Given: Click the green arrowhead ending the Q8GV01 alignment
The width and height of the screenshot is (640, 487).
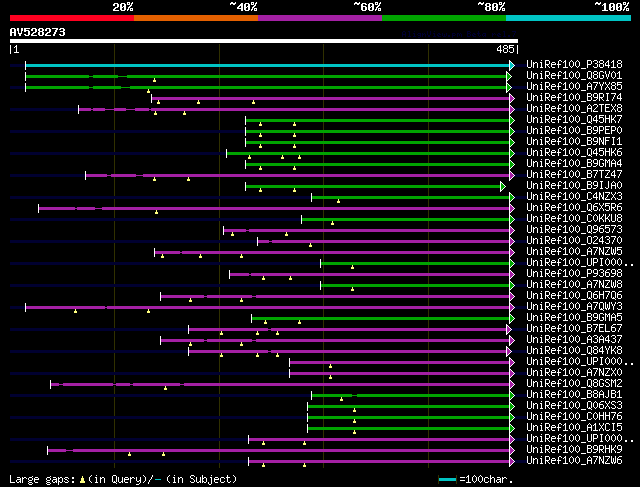Looking at the screenshot, I should tap(509, 76).
